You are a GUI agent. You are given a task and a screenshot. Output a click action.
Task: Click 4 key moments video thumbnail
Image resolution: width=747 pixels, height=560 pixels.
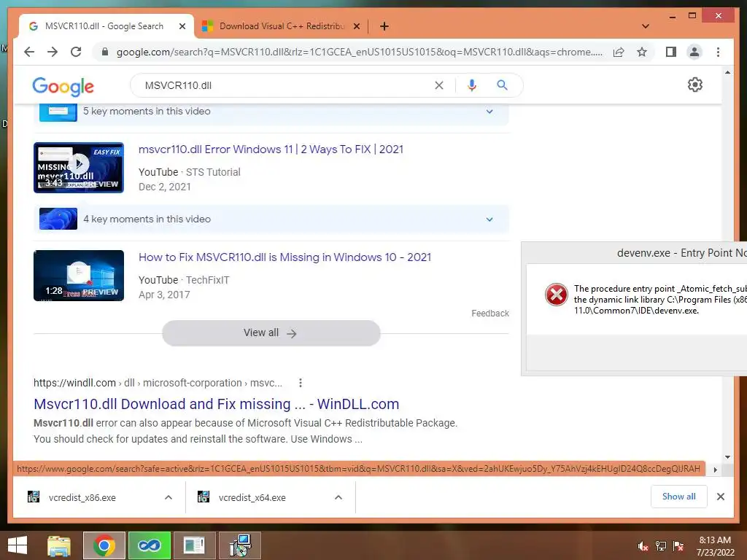pos(58,219)
